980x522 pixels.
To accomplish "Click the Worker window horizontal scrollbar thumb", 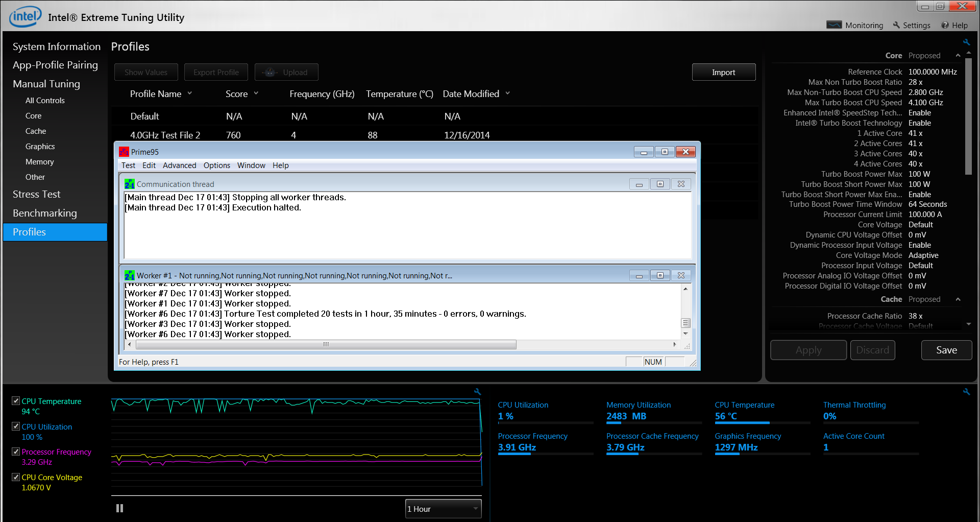I will tap(326, 344).
